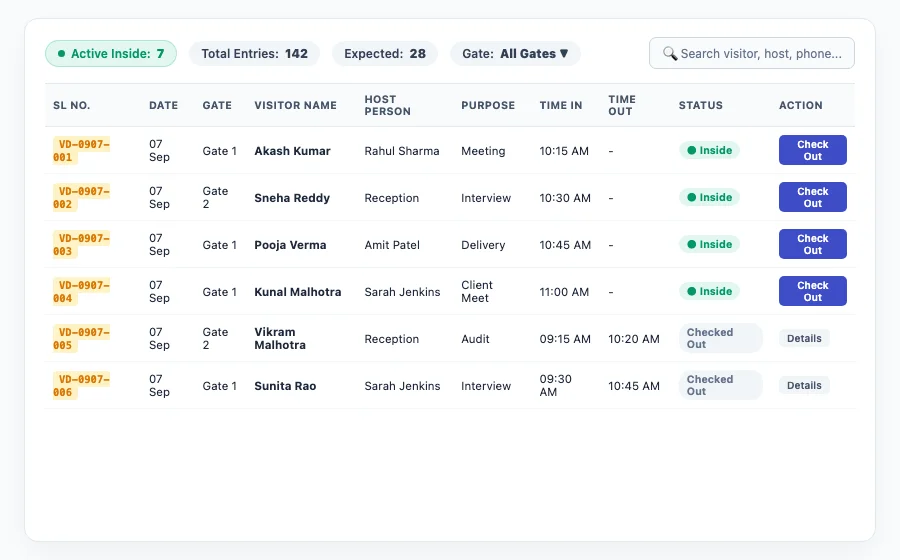
Task: Click the VISITOR NAME column header
Action: point(296,106)
